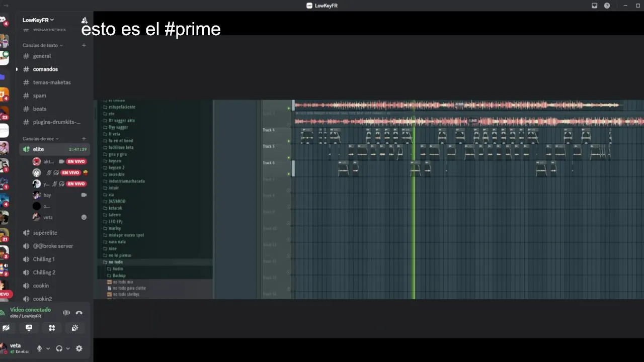Toggle the camera on or off
This screenshot has width=644, height=362.
coord(6,328)
